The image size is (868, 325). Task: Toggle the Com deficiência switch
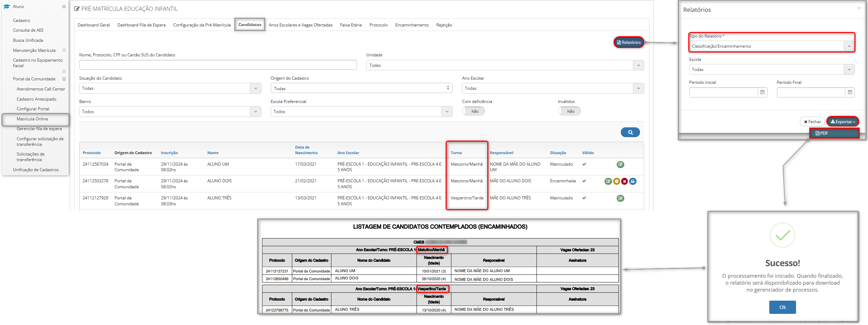(x=473, y=111)
